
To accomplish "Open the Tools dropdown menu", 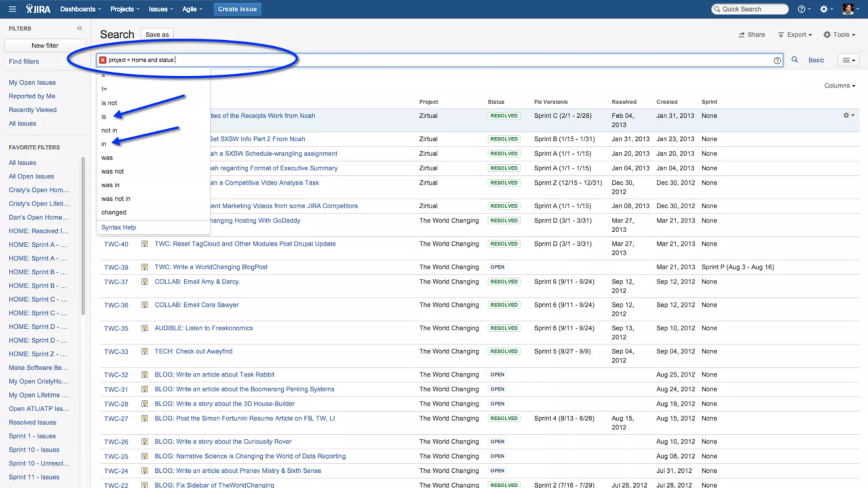I will coord(839,35).
